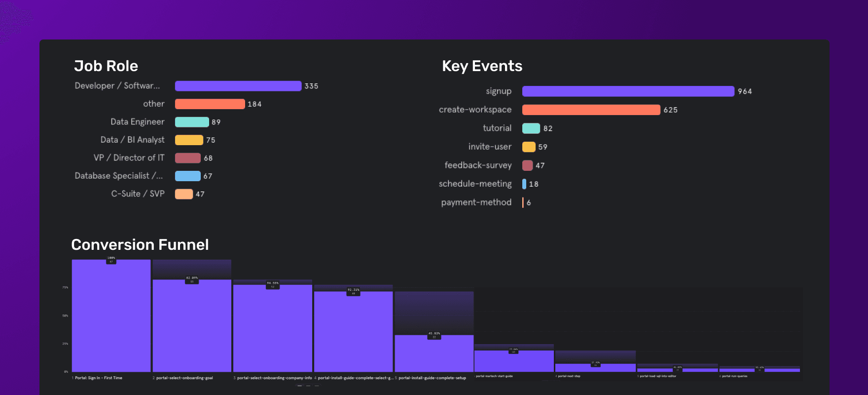The height and width of the screenshot is (395, 868).
Task: Click the portal-martech-start-guide funnel bar
Action: pos(514,361)
